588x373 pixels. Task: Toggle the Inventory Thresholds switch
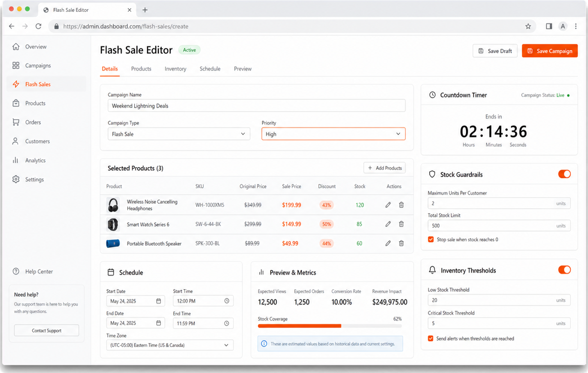pos(564,270)
